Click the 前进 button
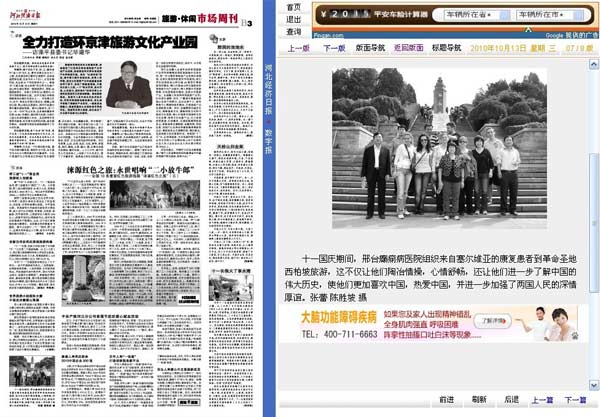This screenshot has height=417, width=600. pos(447,399)
